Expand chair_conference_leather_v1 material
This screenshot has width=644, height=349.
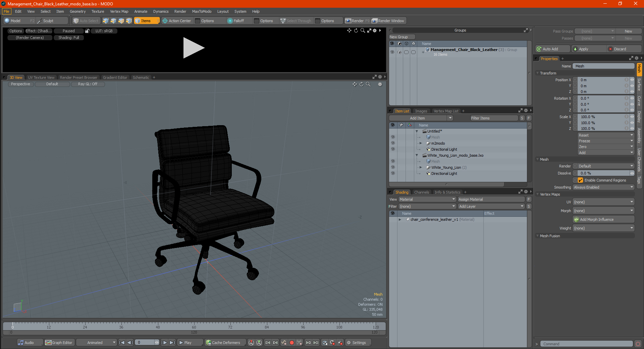(x=400, y=219)
